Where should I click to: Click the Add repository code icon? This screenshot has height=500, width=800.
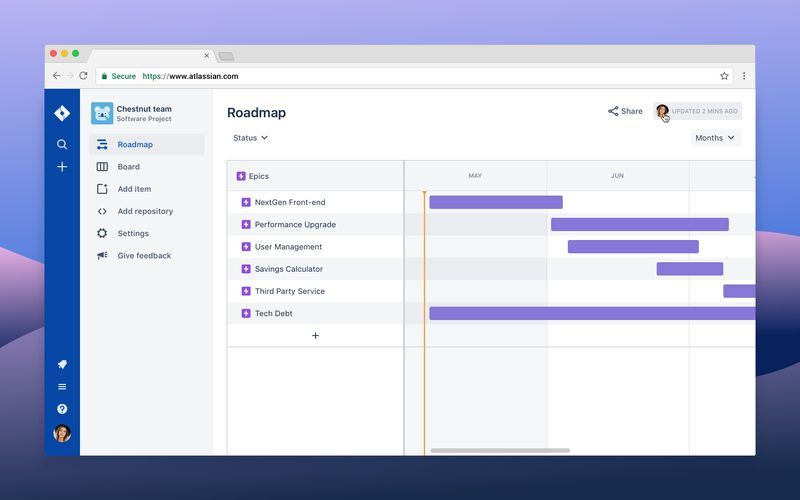pos(102,211)
